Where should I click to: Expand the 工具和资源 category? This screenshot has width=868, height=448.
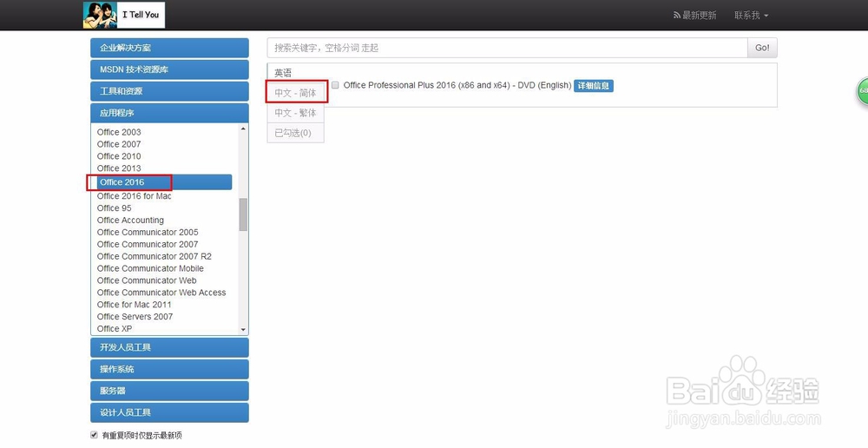point(169,91)
